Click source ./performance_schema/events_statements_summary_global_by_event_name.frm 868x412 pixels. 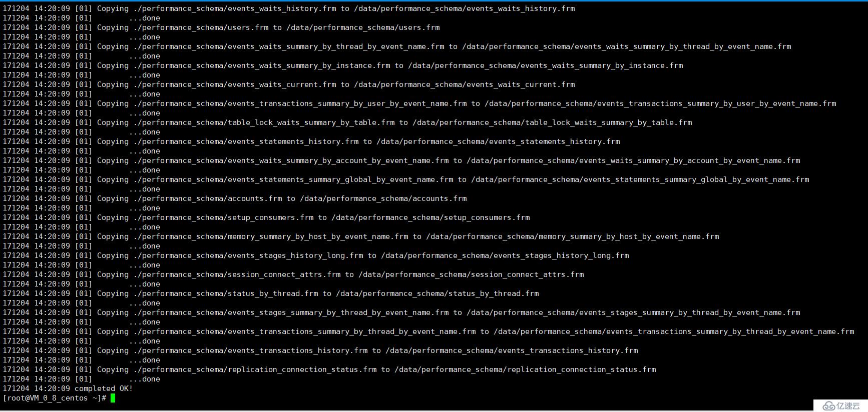tap(293, 179)
